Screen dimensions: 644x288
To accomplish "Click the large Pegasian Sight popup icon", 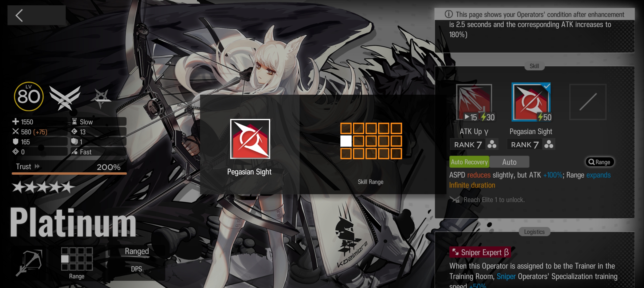I will pos(250,139).
